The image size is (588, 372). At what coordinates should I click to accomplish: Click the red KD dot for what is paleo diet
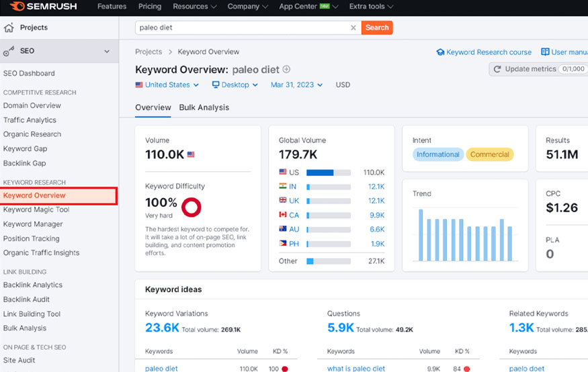(x=467, y=369)
